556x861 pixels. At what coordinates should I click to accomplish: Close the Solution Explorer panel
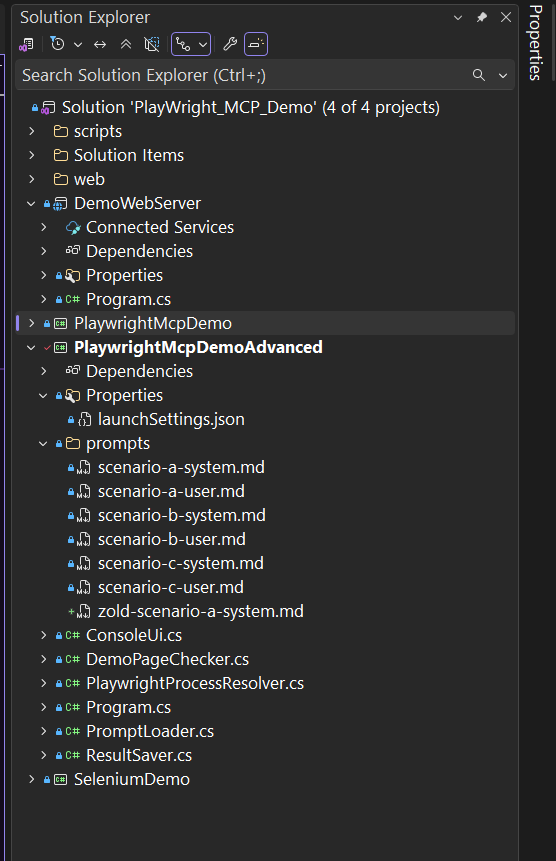[506, 18]
